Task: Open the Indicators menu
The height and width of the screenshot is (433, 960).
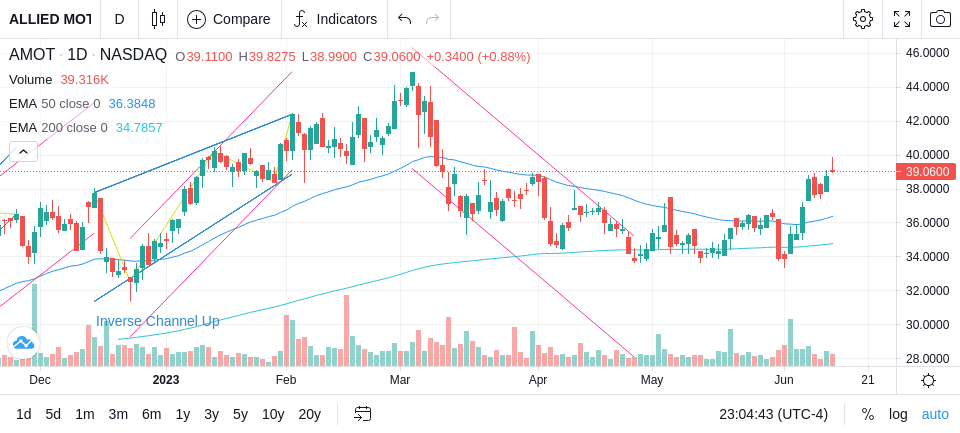Action: pos(335,19)
